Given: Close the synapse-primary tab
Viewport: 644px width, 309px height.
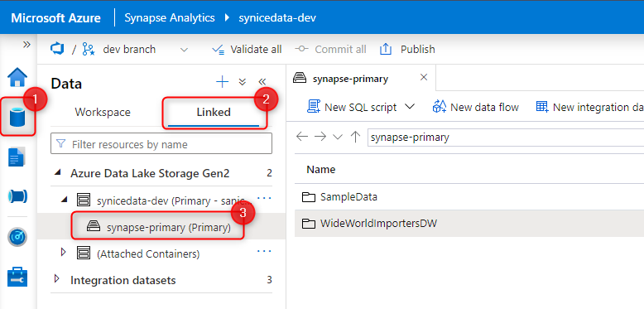Looking at the screenshot, I should pyautogui.click(x=425, y=77).
